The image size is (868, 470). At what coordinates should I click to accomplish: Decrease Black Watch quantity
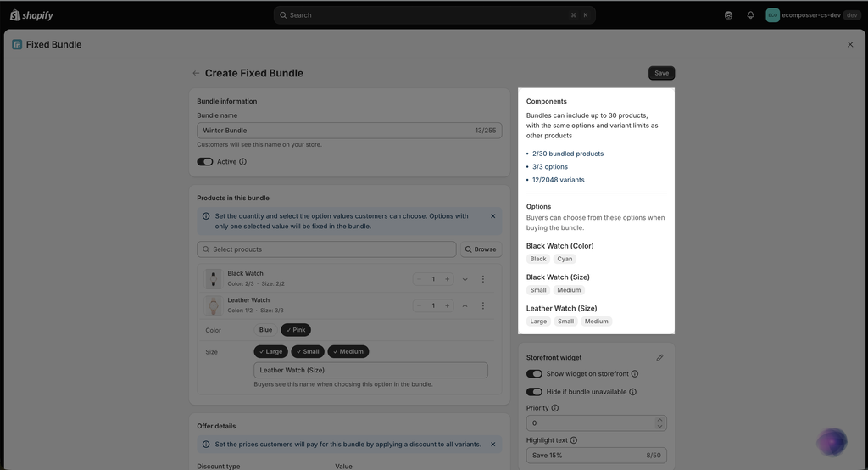tap(419, 279)
